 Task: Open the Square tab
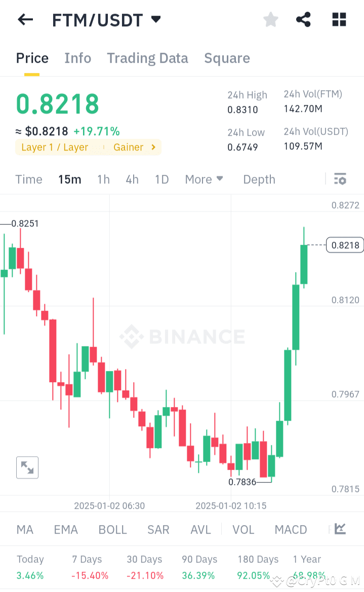(x=227, y=58)
